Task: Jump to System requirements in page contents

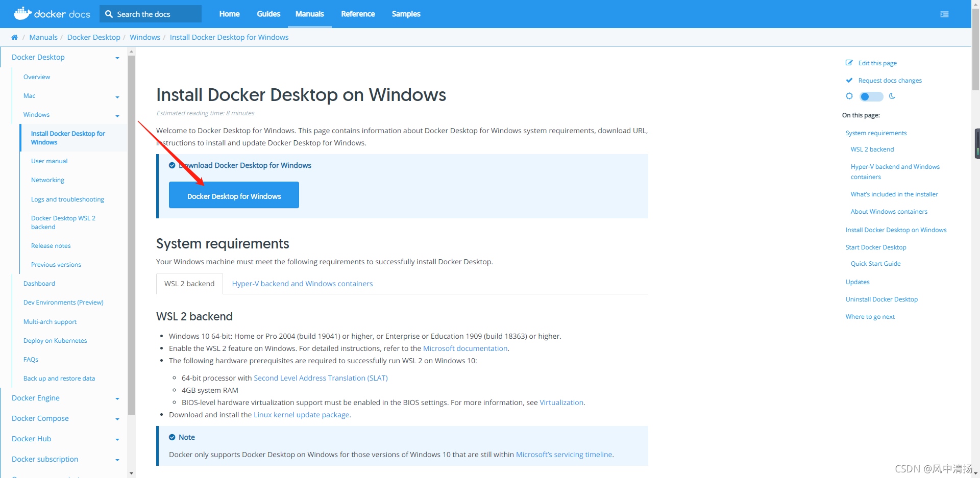Action: pyautogui.click(x=876, y=133)
